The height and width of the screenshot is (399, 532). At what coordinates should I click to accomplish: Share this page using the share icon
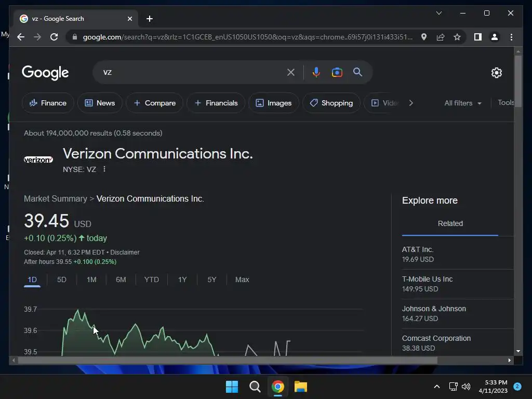tap(441, 37)
